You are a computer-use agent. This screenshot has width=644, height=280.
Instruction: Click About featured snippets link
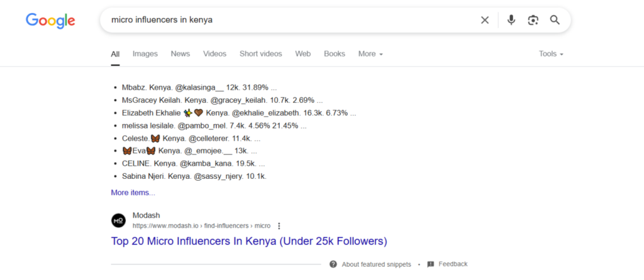376,264
